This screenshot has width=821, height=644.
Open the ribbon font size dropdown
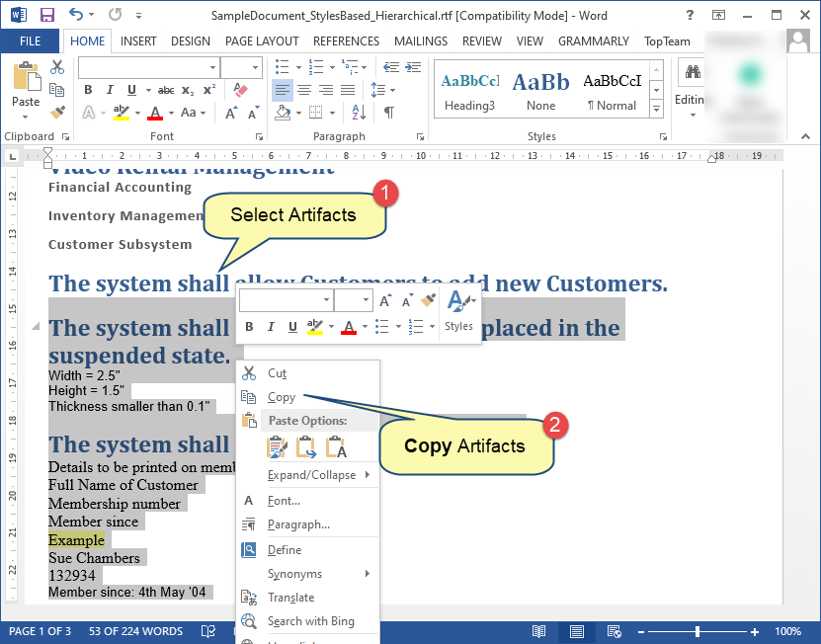[x=255, y=67]
